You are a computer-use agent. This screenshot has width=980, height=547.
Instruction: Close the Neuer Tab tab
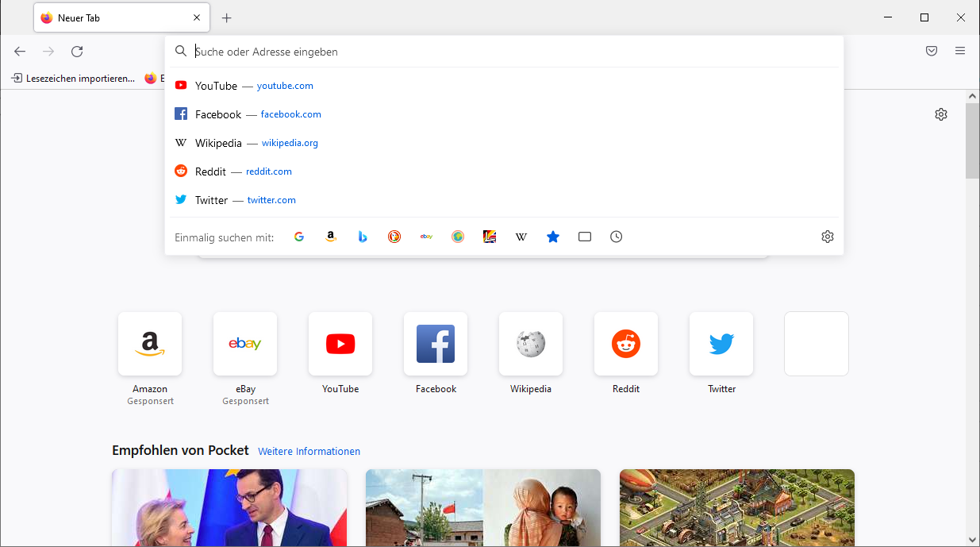tap(197, 17)
